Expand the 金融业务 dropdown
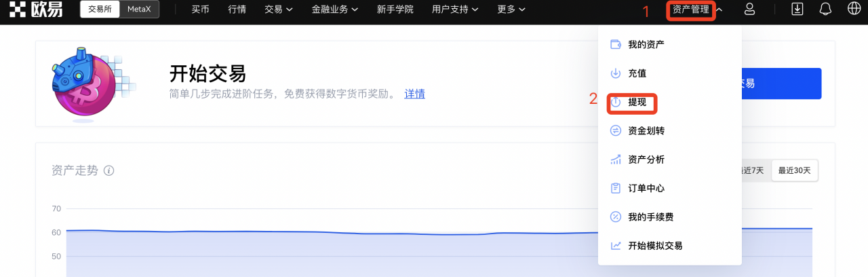This screenshot has height=277, width=868. [x=334, y=10]
